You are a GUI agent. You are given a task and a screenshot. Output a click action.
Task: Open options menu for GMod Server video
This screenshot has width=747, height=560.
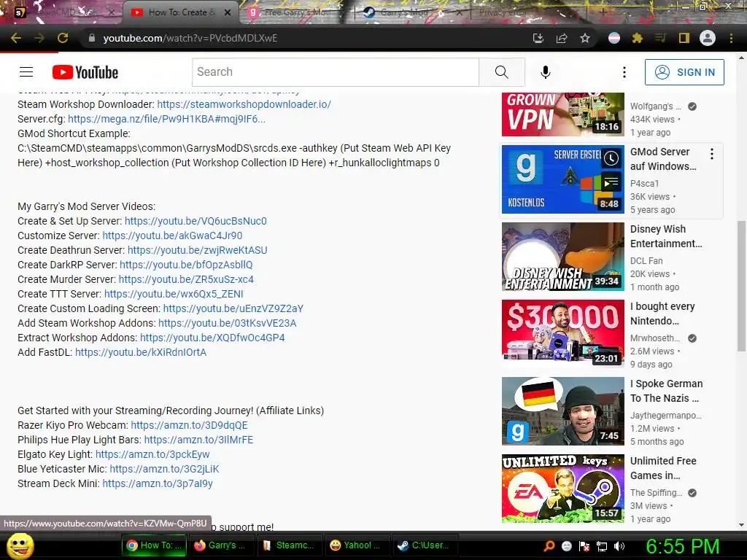712,153
